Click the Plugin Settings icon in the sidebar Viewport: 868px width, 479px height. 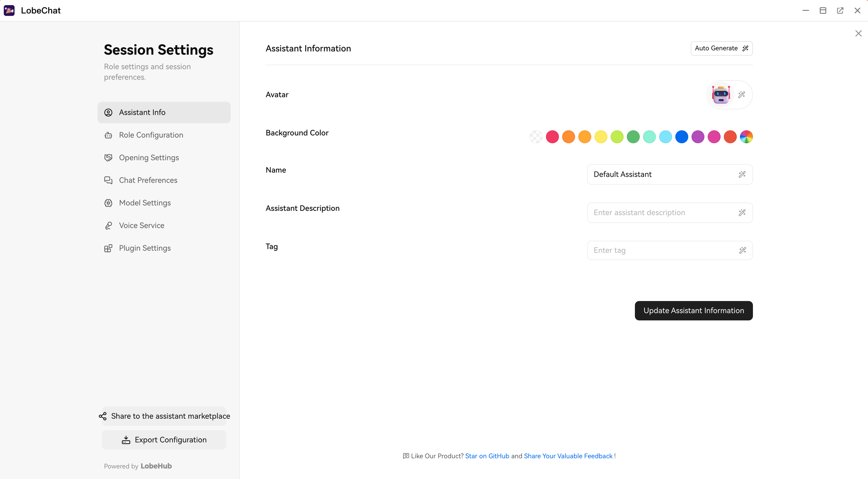click(x=108, y=248)
